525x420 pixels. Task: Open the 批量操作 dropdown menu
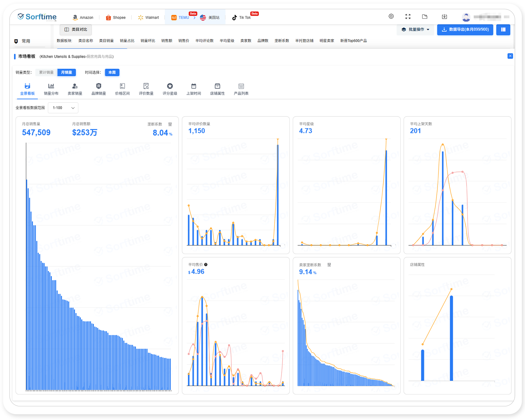pos(415,30)
